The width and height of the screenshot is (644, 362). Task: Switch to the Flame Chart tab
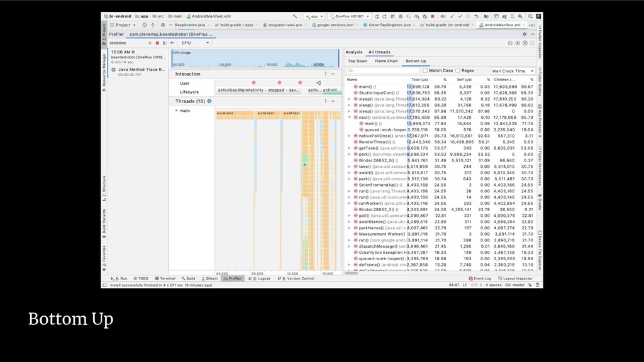[x=386, y=61]
